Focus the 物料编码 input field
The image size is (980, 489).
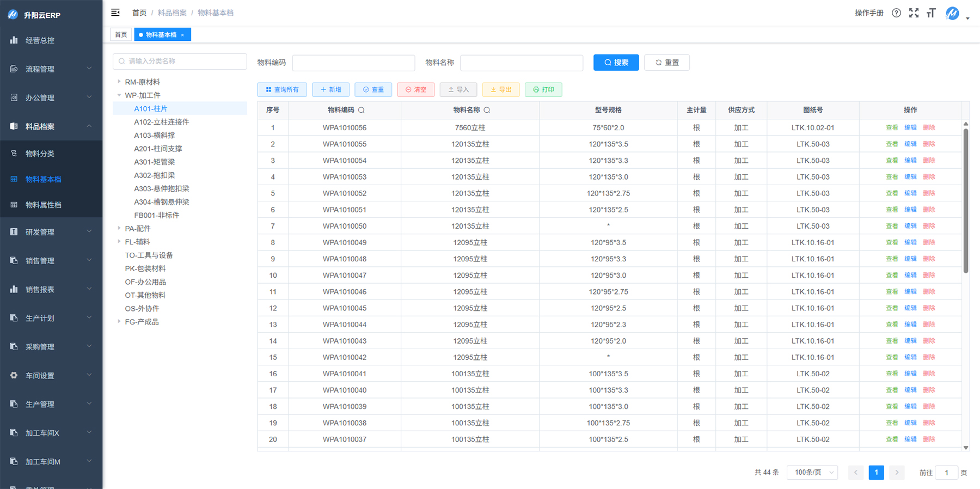tap(353, 63)
